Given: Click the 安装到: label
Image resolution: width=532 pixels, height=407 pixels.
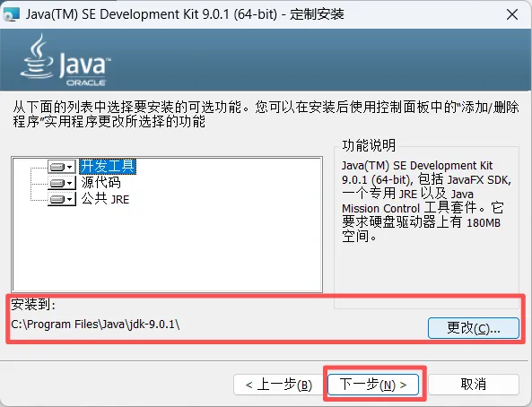Looking at the screenshot, I should pos(33,304).
